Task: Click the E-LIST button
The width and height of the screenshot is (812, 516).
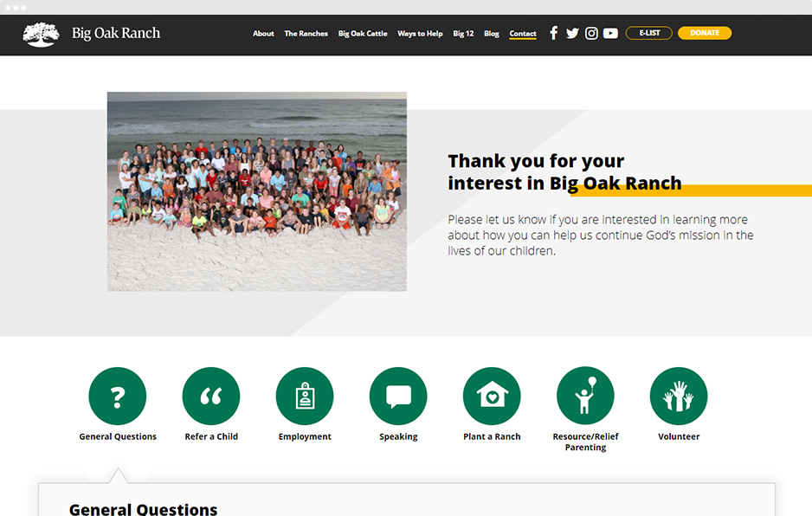Action: click(649, 33)
